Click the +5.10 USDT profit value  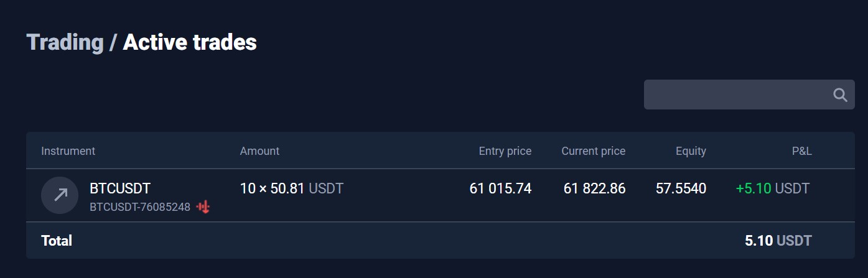pyautogui.click(x=773, y=188)
